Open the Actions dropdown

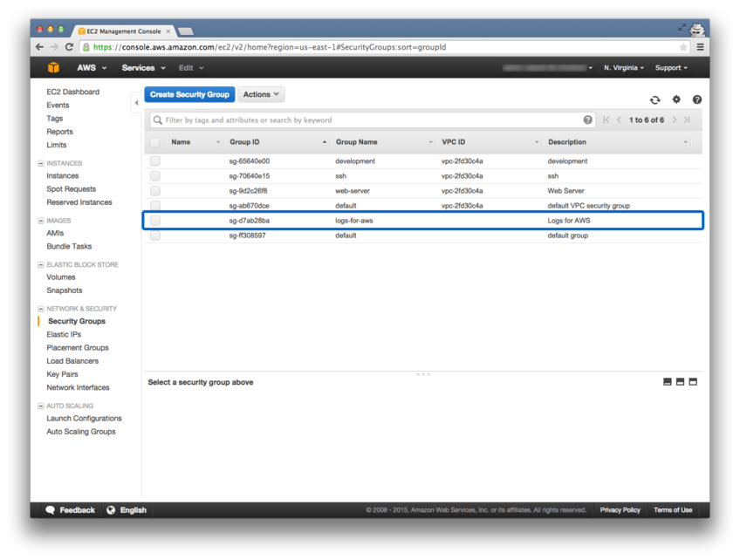click(x=261, y=94)
